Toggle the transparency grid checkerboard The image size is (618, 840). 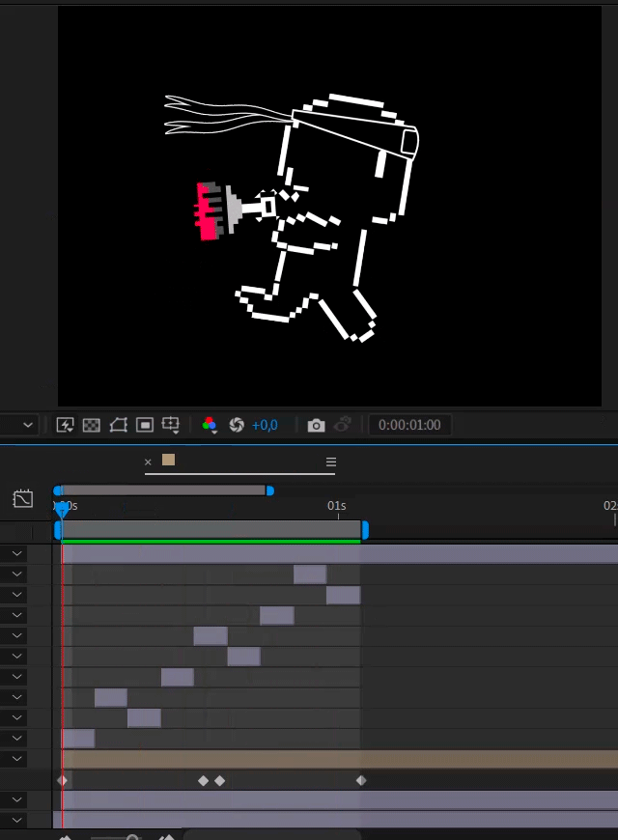[92, 425]
